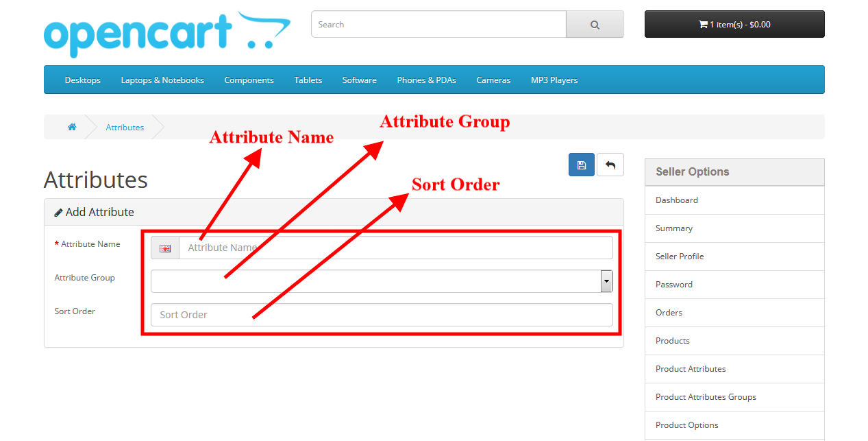Viewport: 868px width, 441px height.
Task: Click the blue save floppy icon
Action: tap(582, 165)
